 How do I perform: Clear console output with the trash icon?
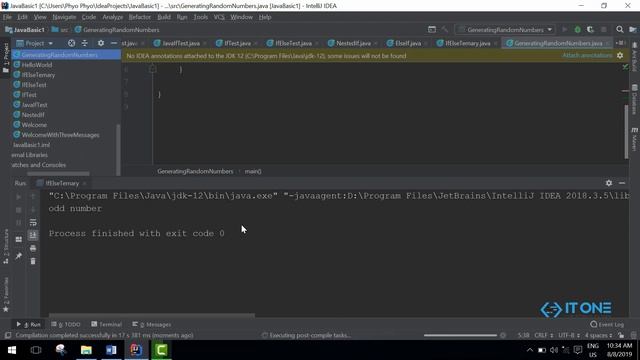coord(33,261)
